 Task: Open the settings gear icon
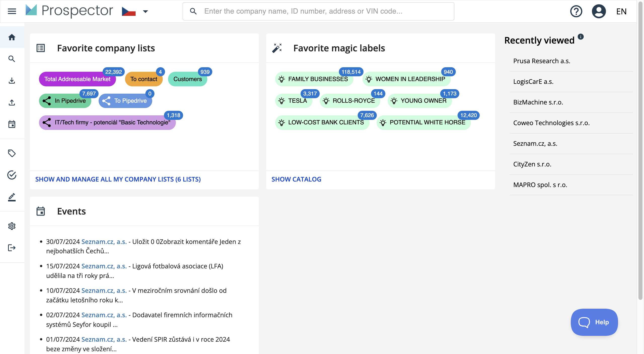[12, 226]
